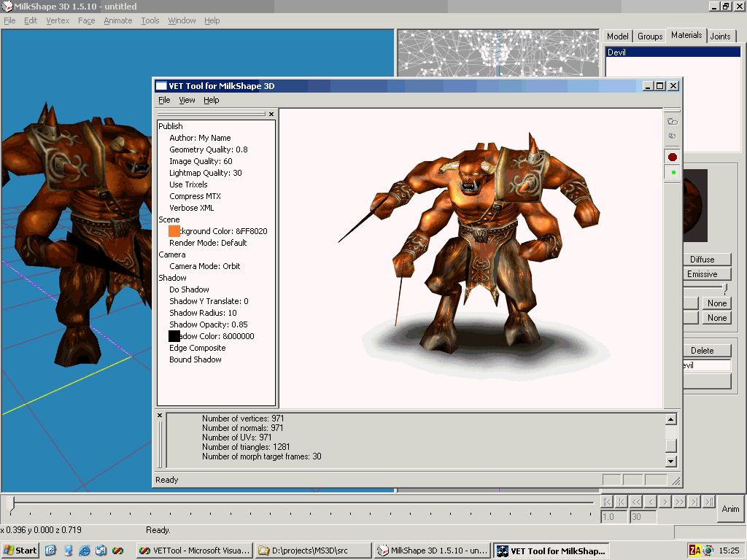Open MilkShape Tools menu

tap(150, 20)
